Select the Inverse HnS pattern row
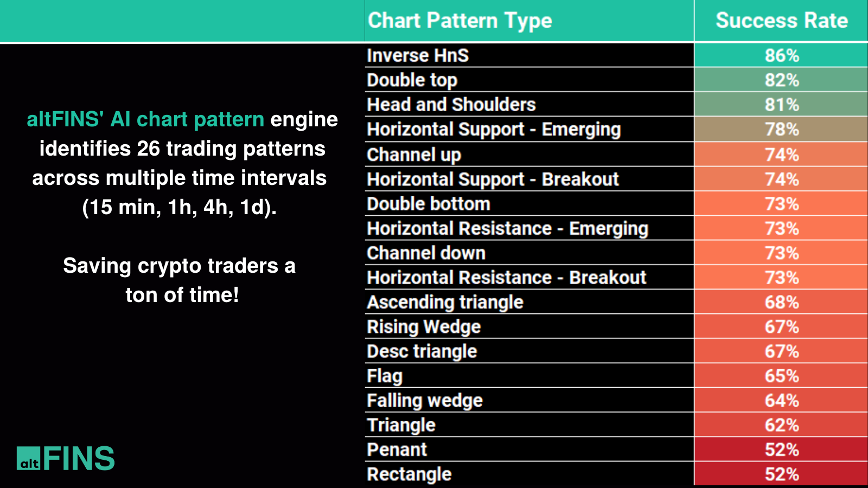The height and width of the screenshot is (488, 868). 418,55
